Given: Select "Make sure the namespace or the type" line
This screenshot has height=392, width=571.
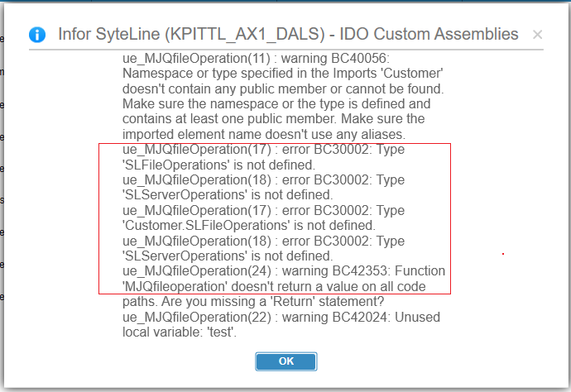Looking at the screenshot, I should tap(276, 103).
